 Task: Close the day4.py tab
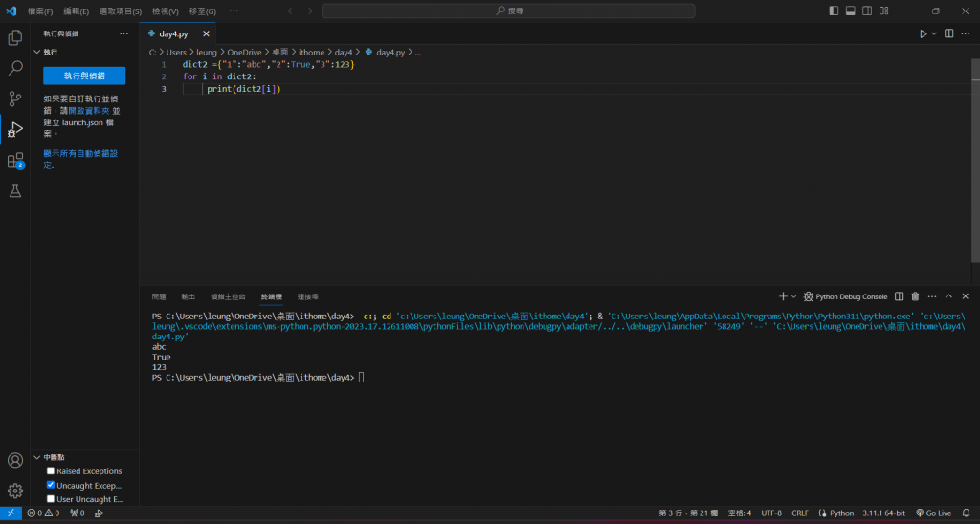[x=206, y=33]
